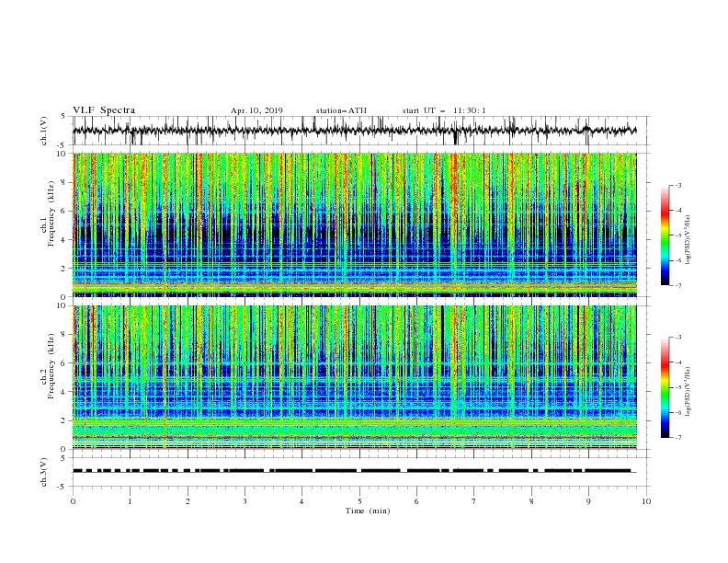Click the "station=ATH" header label
Viewport: 728px width, 563px height.
click(x=341, y=110)
